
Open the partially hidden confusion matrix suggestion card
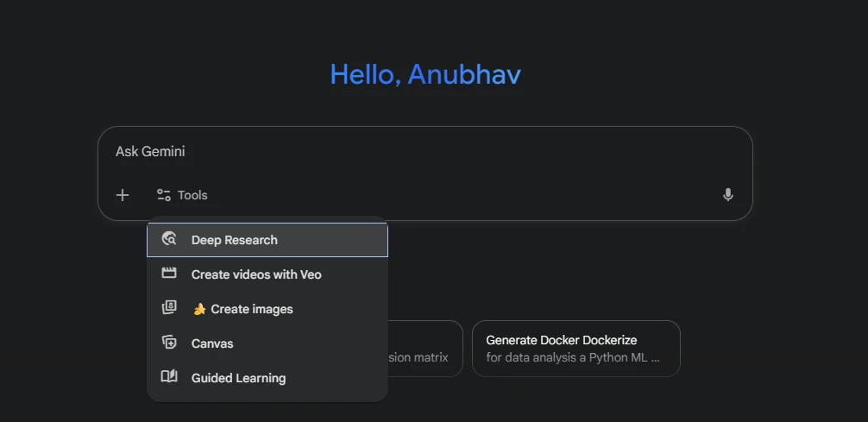[x=425, y=349]
